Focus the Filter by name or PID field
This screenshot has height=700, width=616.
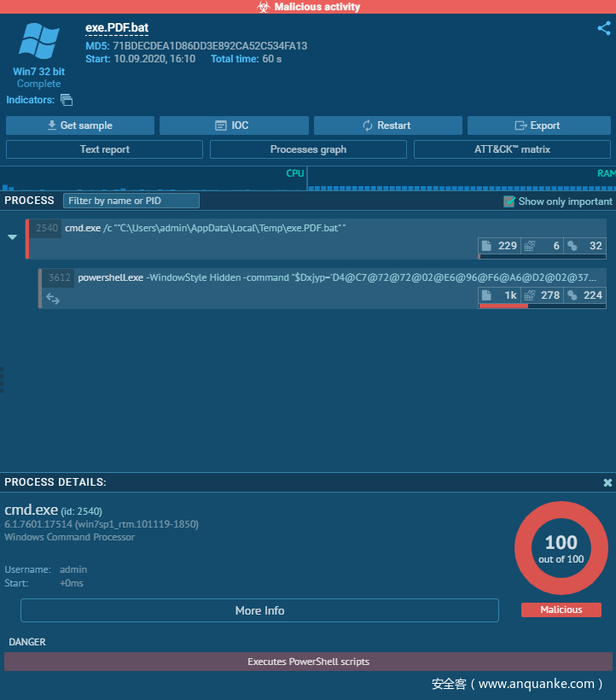[131, 201]
